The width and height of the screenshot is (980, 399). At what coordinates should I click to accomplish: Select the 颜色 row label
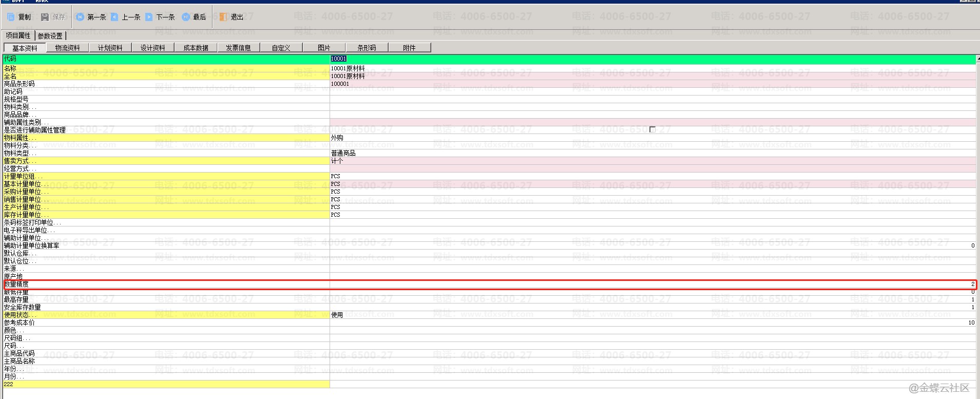pyautogui.click(x=14, y=330)
